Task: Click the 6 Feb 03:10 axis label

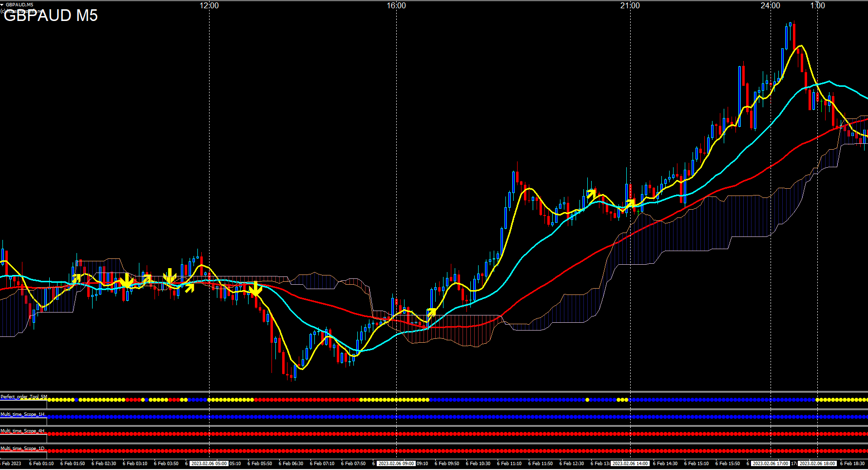Action: coord(135,464)
